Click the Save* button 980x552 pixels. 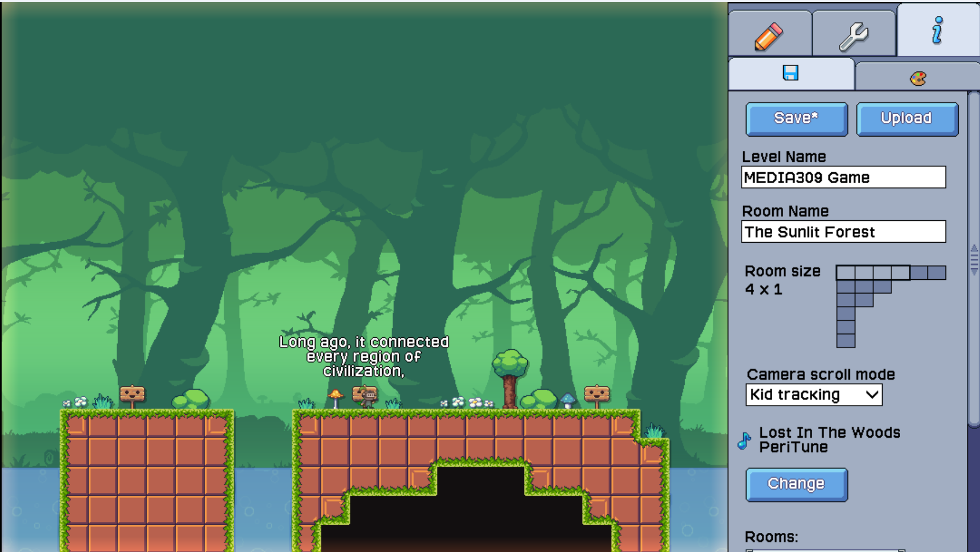(x=796, y=119)
